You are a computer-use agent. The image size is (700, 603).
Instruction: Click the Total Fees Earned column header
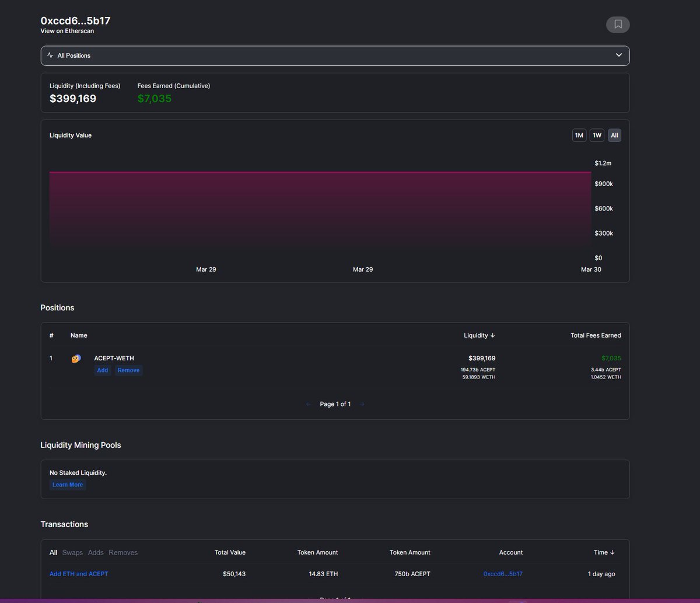pyautogui.click(x=596, y=335)
